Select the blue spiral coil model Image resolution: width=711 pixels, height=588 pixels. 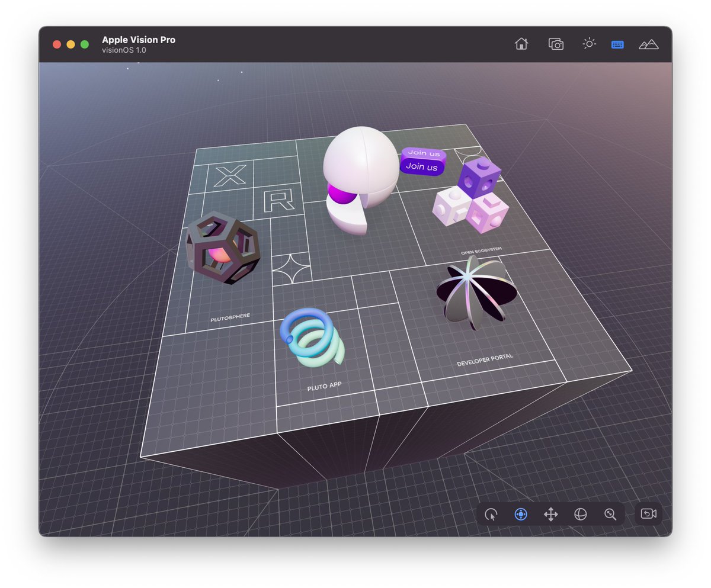(312, 336)
